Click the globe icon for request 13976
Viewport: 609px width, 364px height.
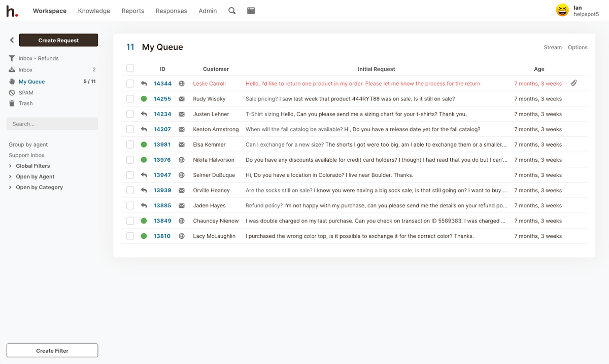tap(182, 160)
